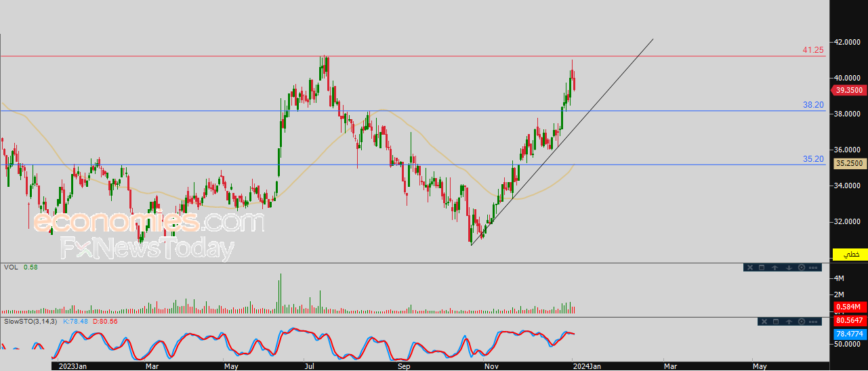Screen dimensions: 868x371
Task: Maximize the VOL indicator panel
Action: (x=762, y=267)
